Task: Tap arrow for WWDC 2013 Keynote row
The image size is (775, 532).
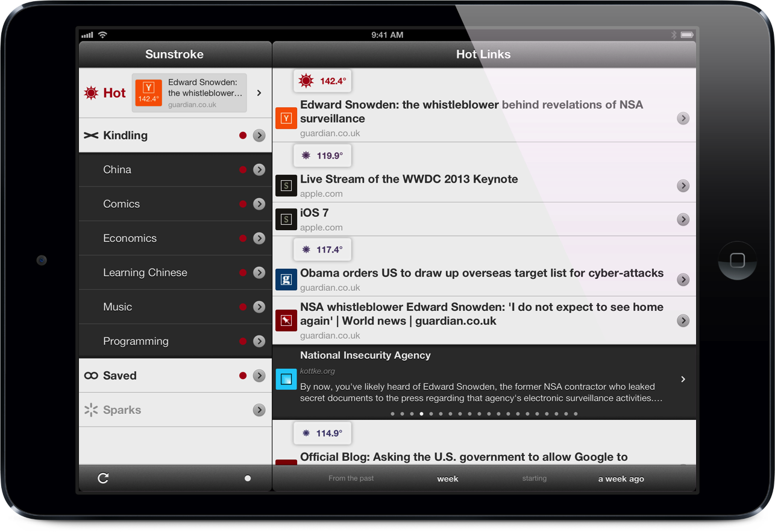Action: (x=683, y=186)
